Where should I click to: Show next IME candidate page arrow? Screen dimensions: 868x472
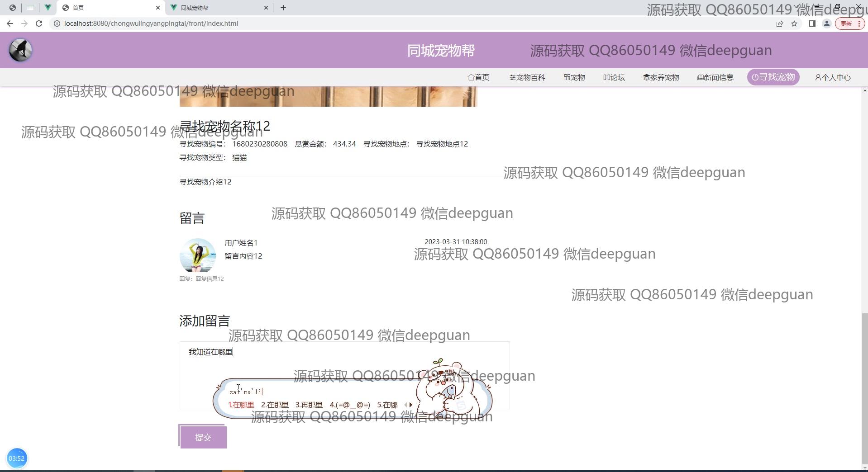[411, 405]
